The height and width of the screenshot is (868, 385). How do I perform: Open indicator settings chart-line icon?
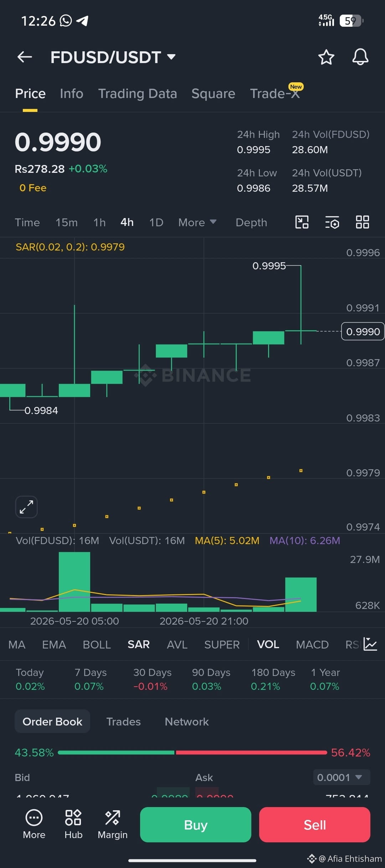click(370, 644)
